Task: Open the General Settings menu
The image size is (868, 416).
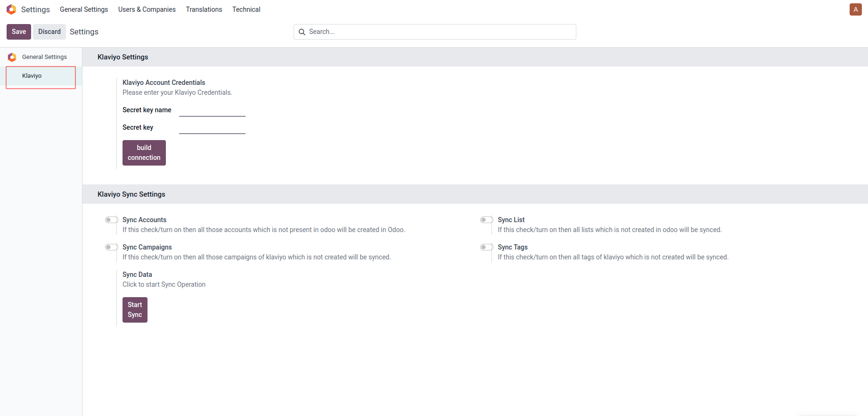Action: (x=84, y=9)
